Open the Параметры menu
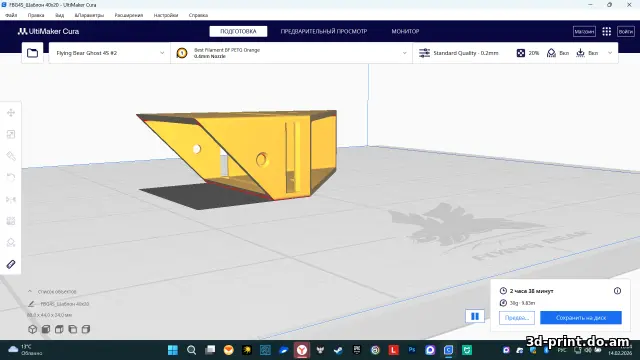Viewport: 640px width, 360px height. pos(89,15)
